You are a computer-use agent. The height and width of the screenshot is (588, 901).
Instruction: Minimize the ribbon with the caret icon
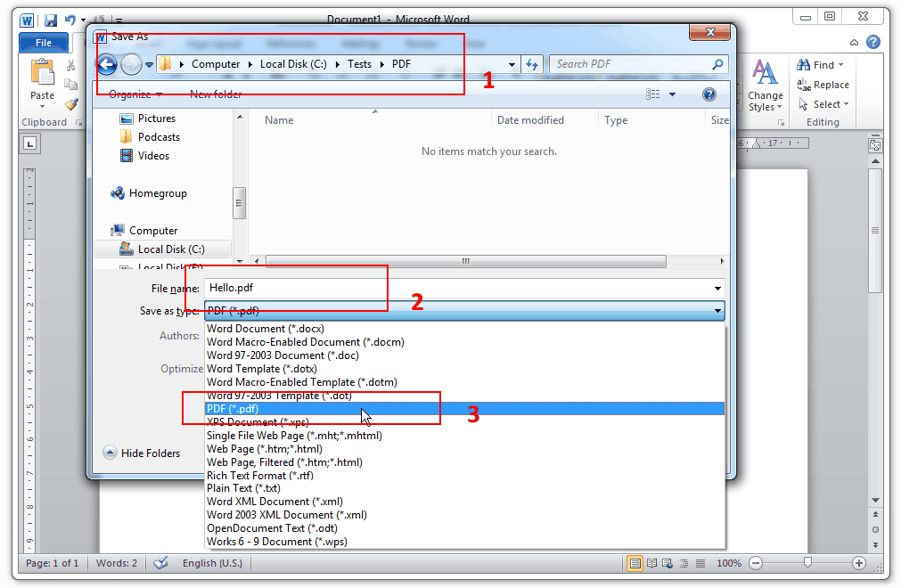pos(855,43)
